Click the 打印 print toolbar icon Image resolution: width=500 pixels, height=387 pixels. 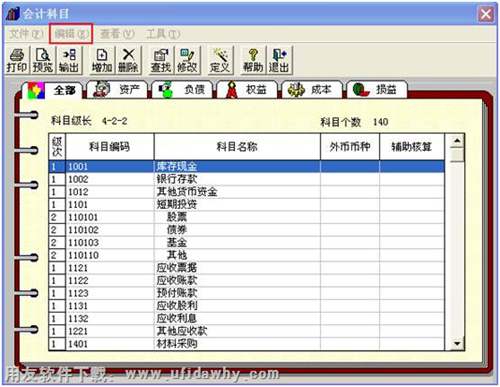pos(17,60)
